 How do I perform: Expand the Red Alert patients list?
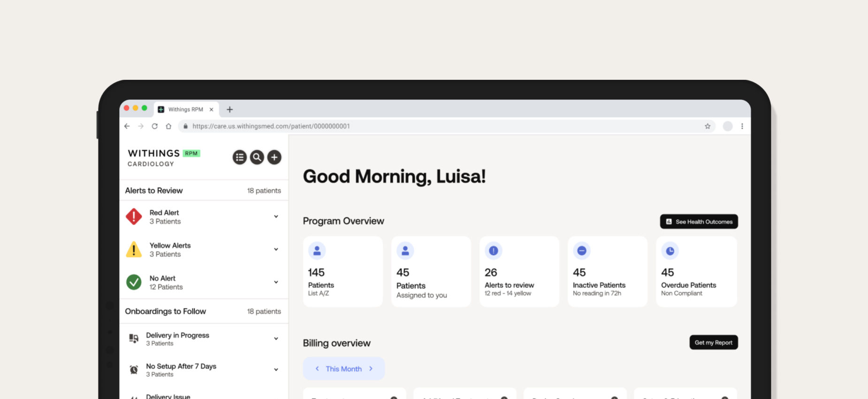(276, 216)
